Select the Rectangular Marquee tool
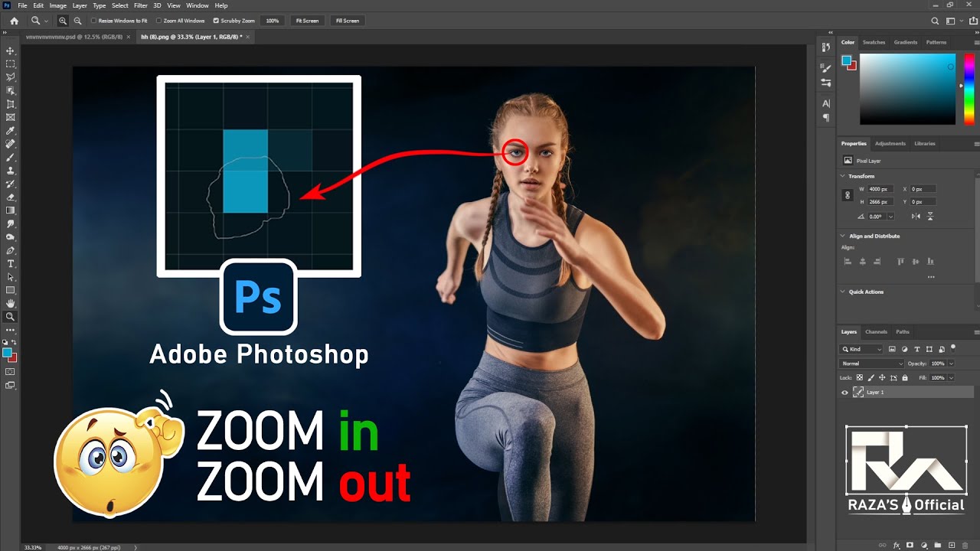This screenshot has height=551, width=980. [11, 64]
